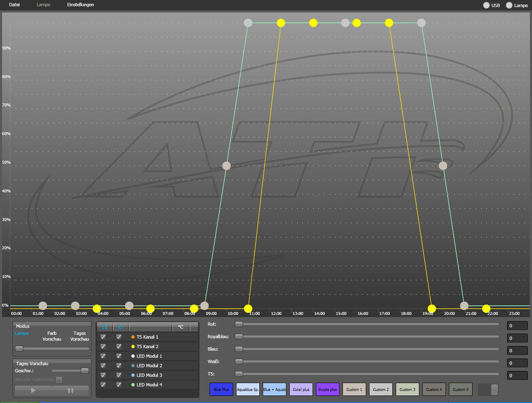The image size is (532, 403).
Task: Click the T5 value input field
Action: 517,376
